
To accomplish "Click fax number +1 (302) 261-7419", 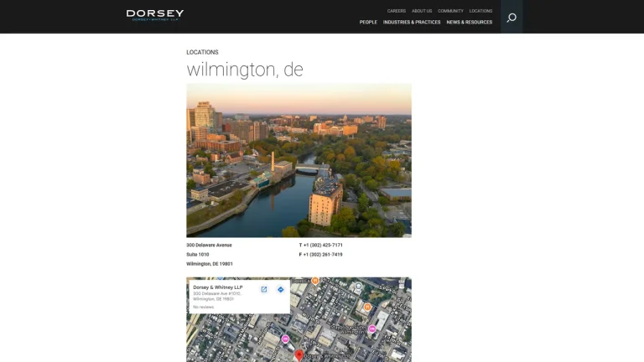I will (x=323, y=255).
